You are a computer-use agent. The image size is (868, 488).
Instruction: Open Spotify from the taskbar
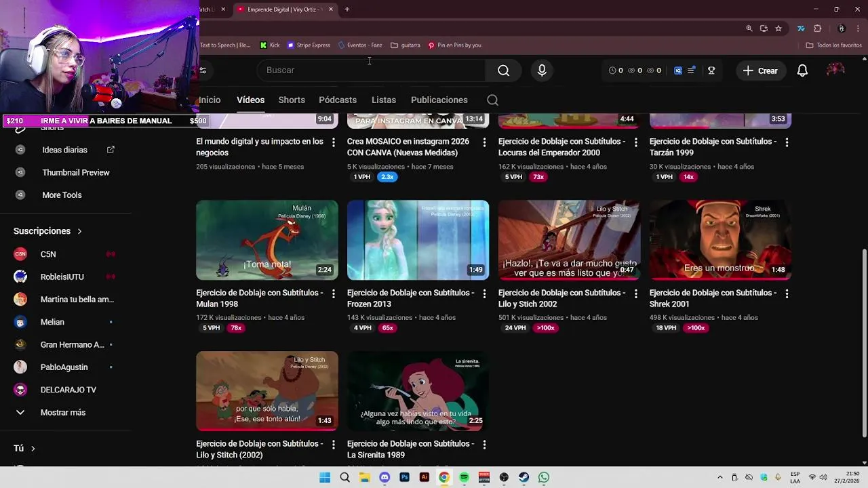click(465, 477)
